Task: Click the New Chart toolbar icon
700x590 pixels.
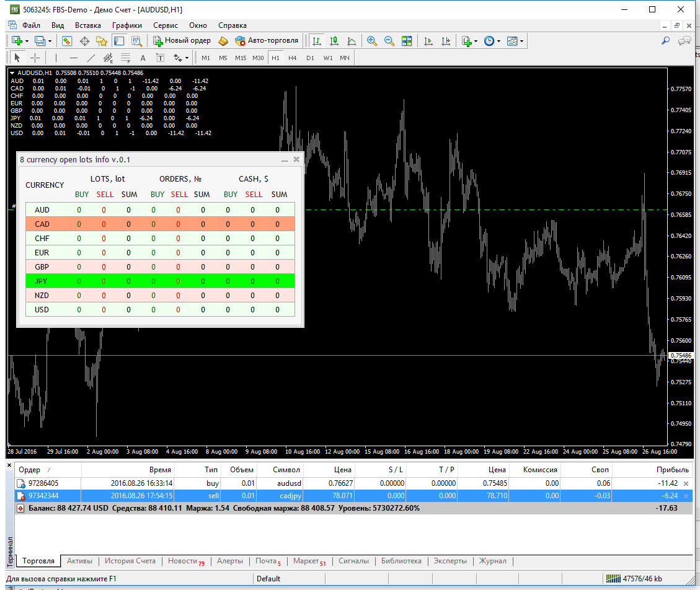Action: (x=17, y=41)
